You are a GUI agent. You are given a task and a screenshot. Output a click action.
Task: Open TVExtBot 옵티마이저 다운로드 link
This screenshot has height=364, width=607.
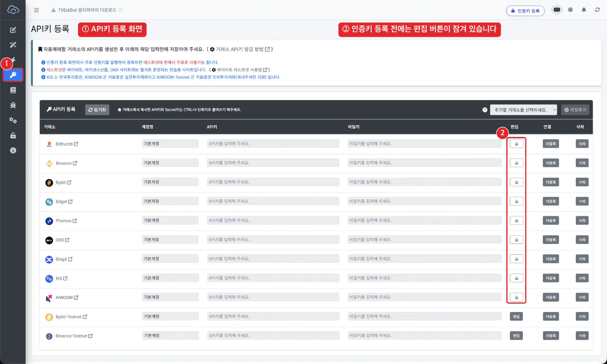click(x=86, y=10)
